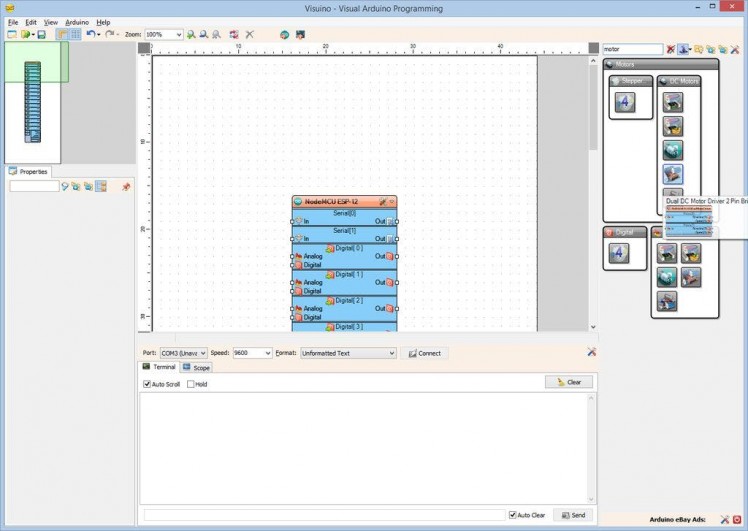The width and height of the screenshot is (748, 531).
Task: Click the design overview thumbnail
Action: click(x=33, y=102)
